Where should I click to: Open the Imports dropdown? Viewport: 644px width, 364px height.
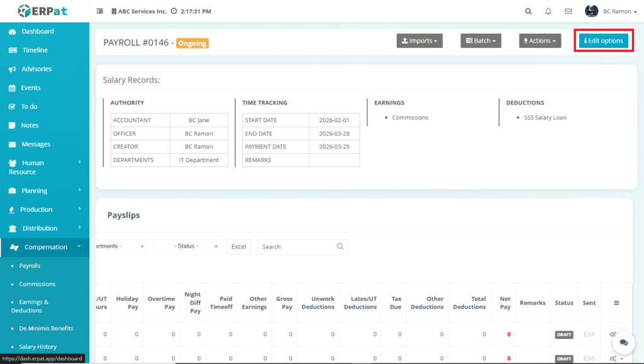coord(419,41)
